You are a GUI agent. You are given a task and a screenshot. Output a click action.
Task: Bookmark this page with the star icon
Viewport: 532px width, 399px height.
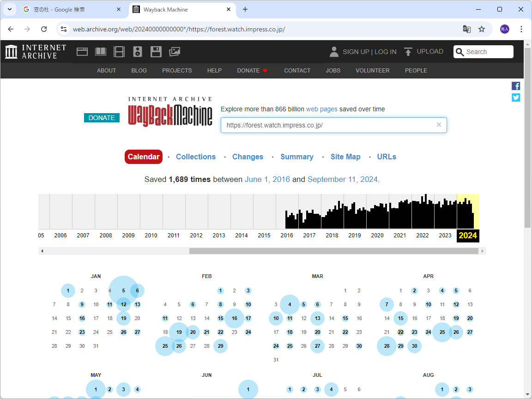point(482,29)
